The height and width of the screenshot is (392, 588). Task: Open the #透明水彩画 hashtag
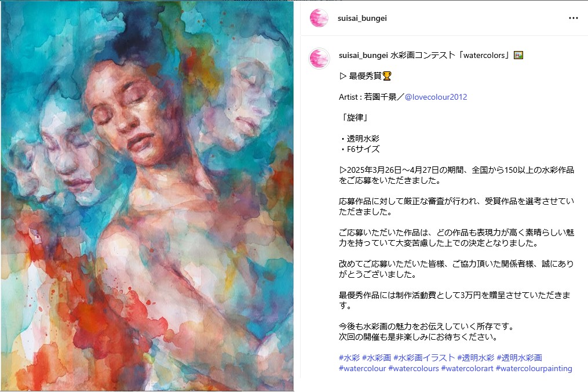pos(519,357)
